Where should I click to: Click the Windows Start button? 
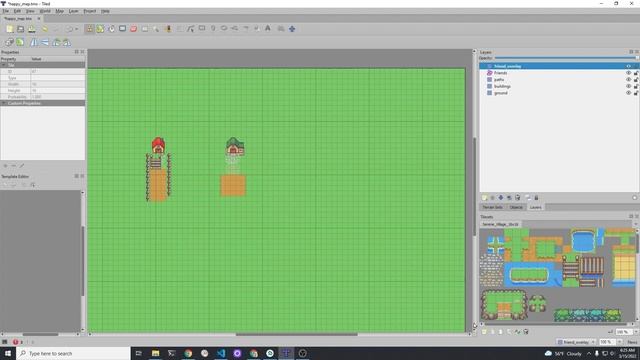pos(8,353)
